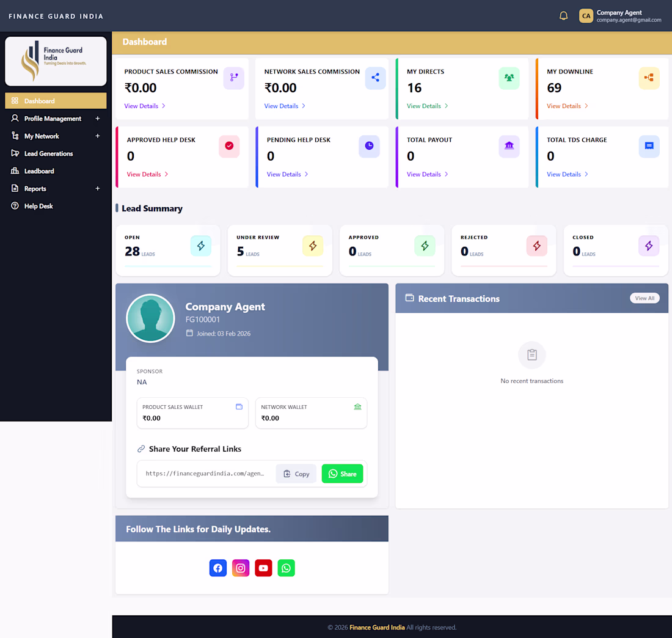Click the Recent Transactions wallet icon
Image resolution: width=672 pixels, height=638 pixels.
(410, 298)
